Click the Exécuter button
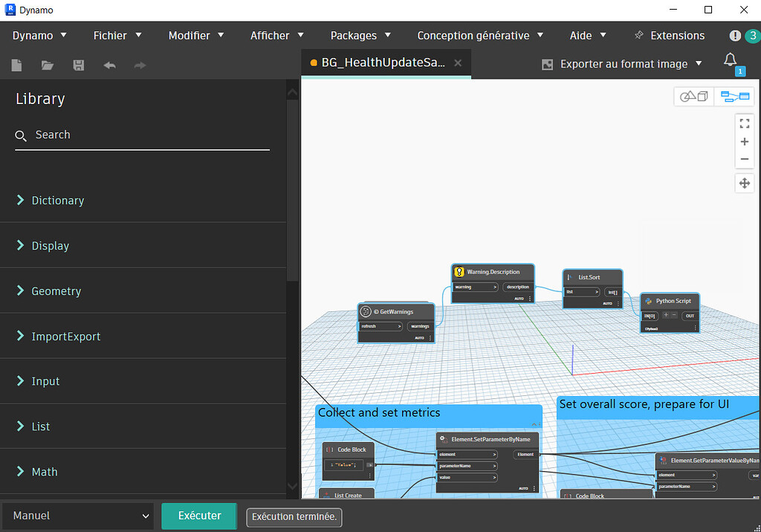Image resolution: width=761 pixels, height=532 pixels. (x=198, y=515)
